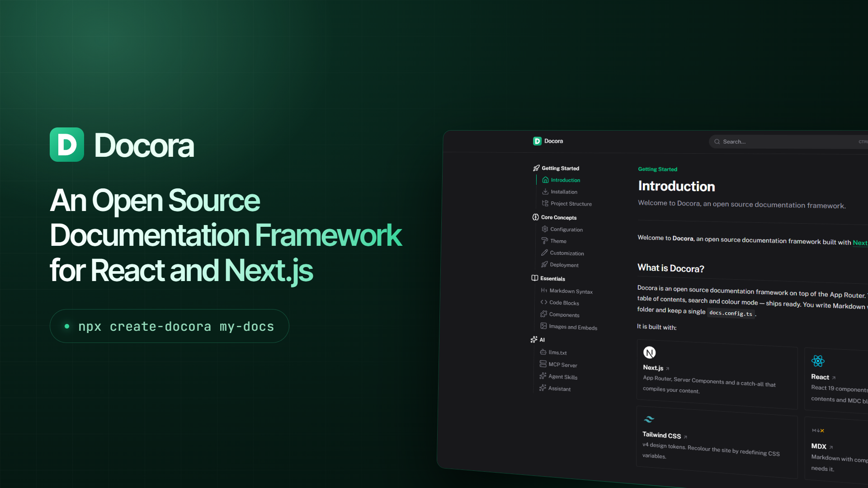Click the angle brackets icon by Code Blocks
The image size is (868, 488).
pos(544,302)
